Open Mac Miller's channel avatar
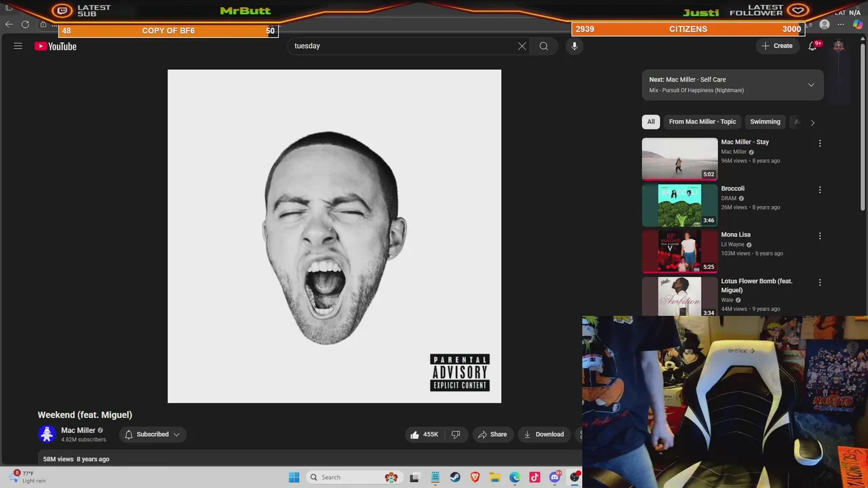Screen dimensions: 868x488 [x=47, y=434]
